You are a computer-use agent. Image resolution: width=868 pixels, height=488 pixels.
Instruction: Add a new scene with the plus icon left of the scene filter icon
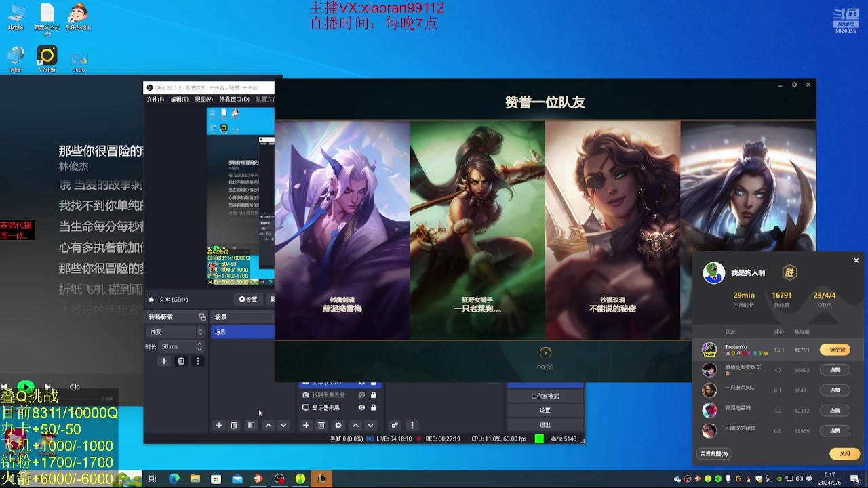pos(218,425)
